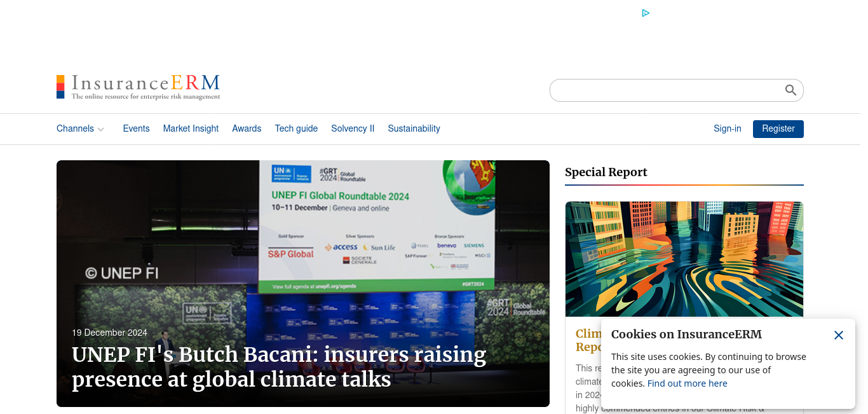Open the UNEP FI Global Roundtable article image

click(x=303, y=284)
